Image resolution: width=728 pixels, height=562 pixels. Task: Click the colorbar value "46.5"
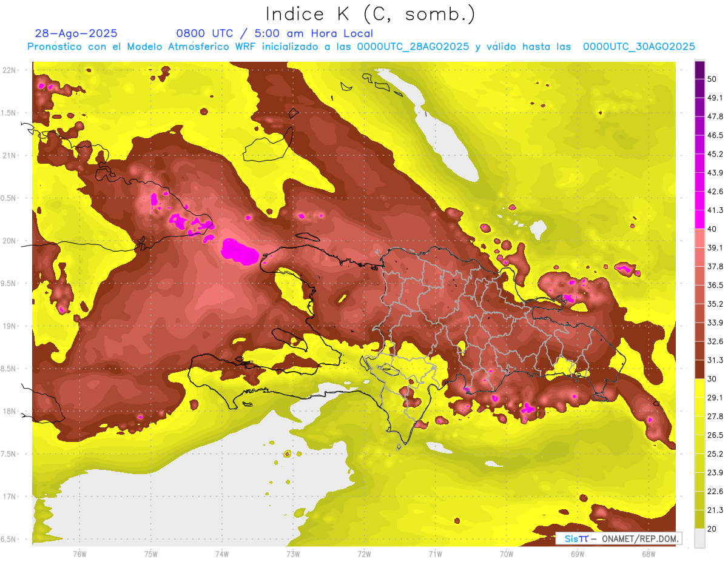[x=715, y=135]
